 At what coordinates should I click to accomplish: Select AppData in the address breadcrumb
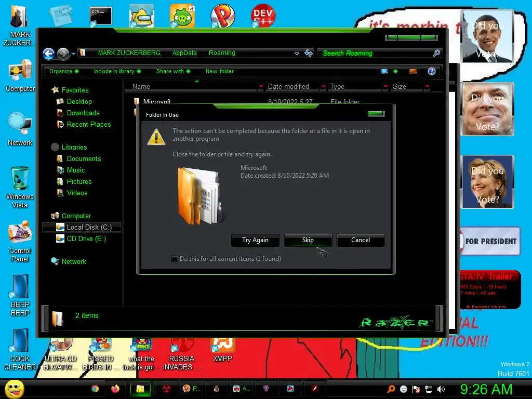point(184,53)
